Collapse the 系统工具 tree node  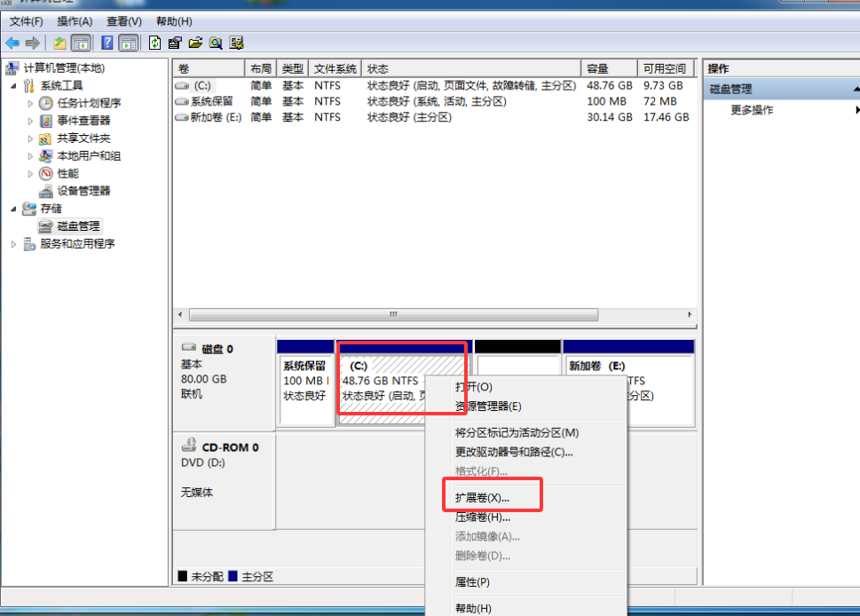tap(13, 86)
